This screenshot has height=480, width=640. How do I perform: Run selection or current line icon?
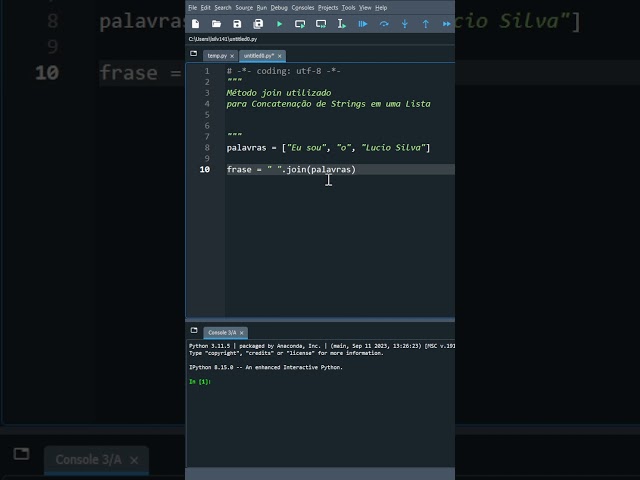342,24
